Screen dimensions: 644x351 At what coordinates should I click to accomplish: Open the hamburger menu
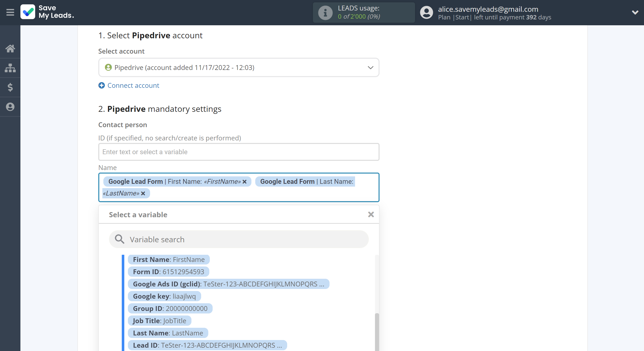click(x=10, y=12)
